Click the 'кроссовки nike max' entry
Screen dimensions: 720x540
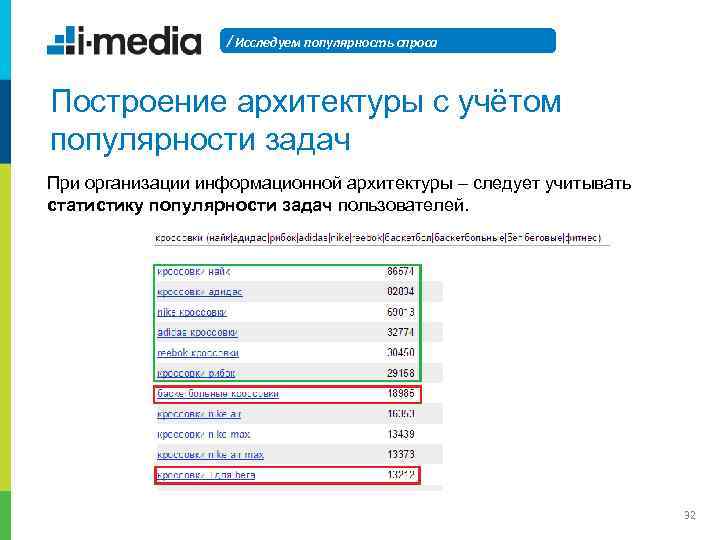203,434
